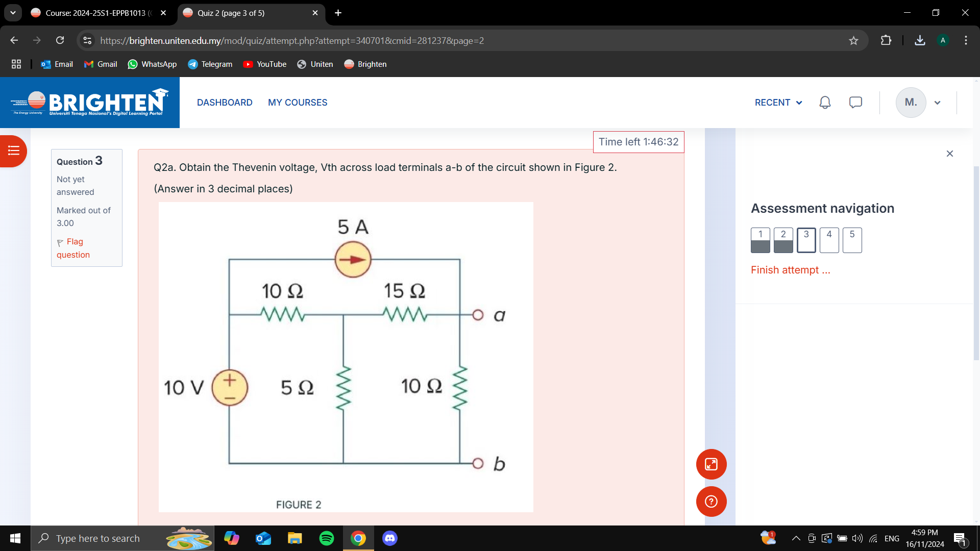980x551 pixels.
Task: Expand the user profile dropdown
Action: pos(937,102)
